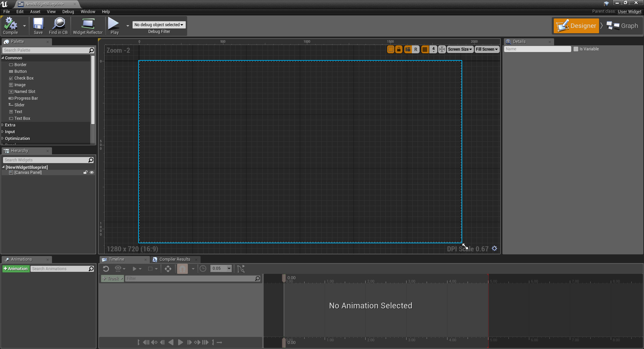The image size is (644, 349).
Task: Click the clock icon in the timeline toolbar
Action: pos(203,268)
